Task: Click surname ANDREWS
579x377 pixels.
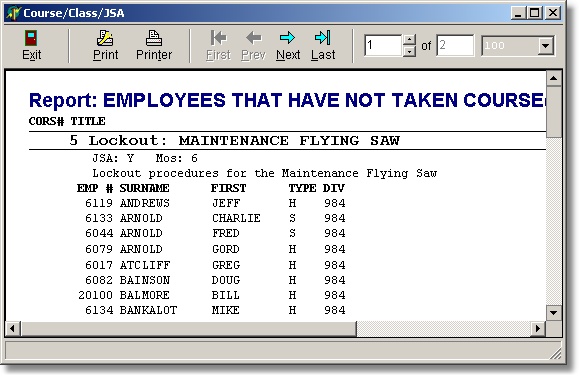Action: (x=144, y=203)
